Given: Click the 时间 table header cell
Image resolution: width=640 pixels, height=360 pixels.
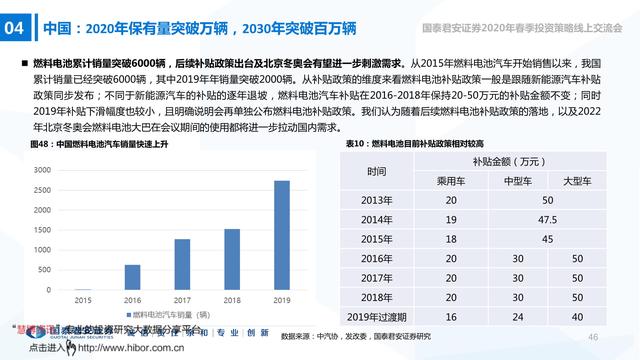Looking at the screenshot, I should [x=376, y=171].
